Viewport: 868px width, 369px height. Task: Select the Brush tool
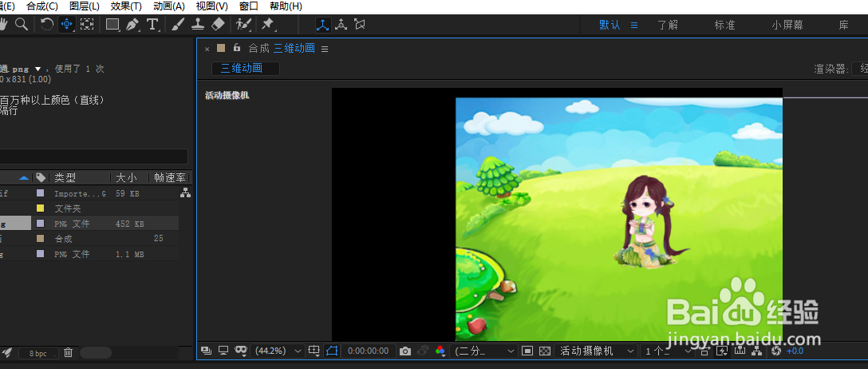[178, 25]
